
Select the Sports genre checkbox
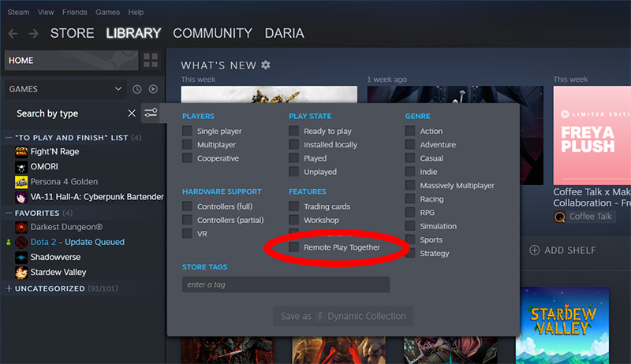point(410,240)
